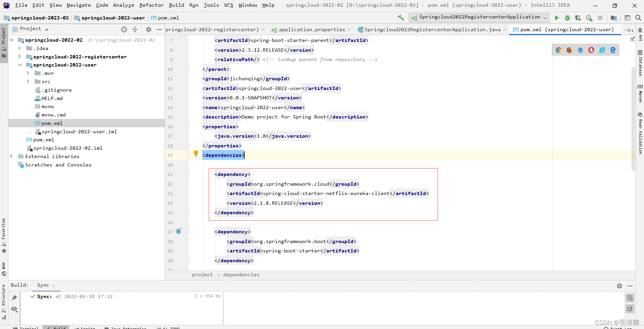This screenshot has width=644, height=329.
Task: Open pom.xml in Edge browser icon
Action: (613, 50)
